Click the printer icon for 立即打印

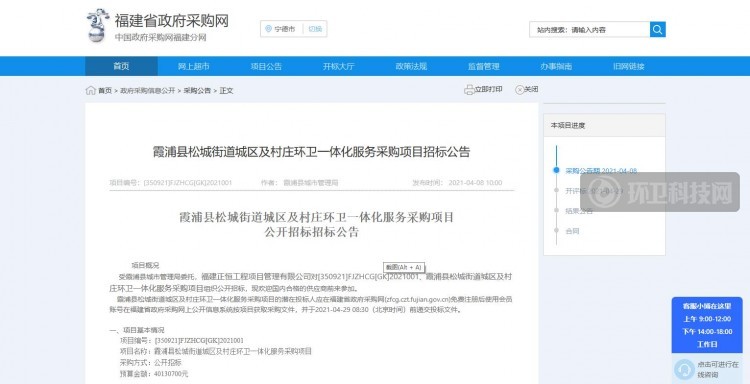pyautogui.click(x=469, y=89)
